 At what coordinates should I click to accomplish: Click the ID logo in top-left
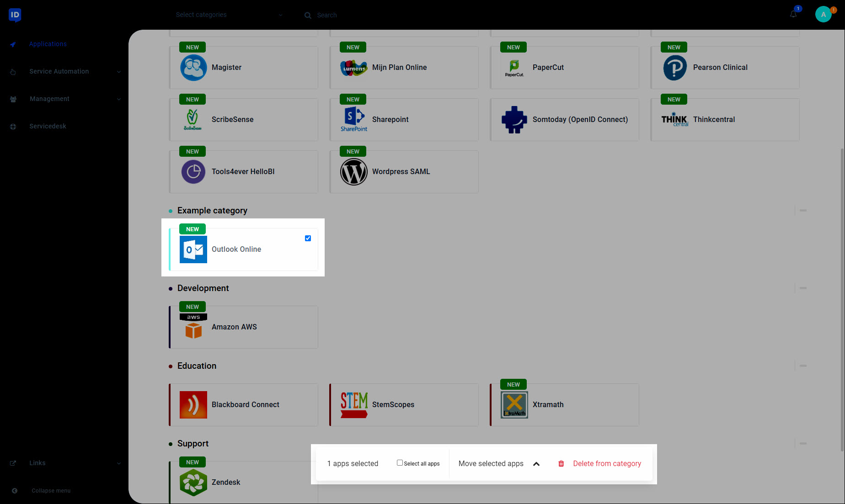click(15, 15)
